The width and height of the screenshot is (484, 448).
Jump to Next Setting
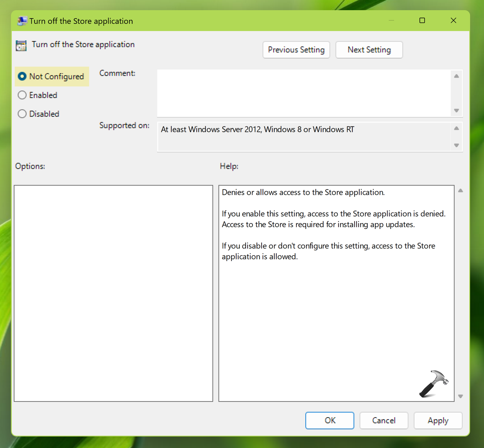click(x=369, y=50)
